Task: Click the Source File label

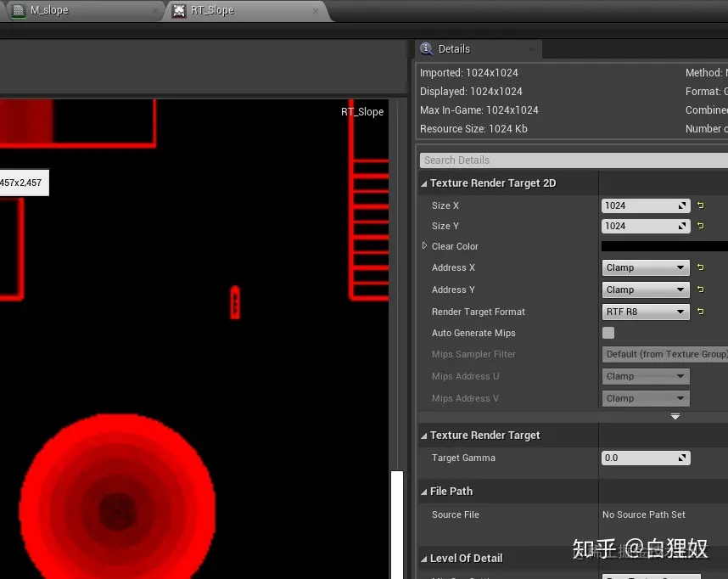Action: coord(456,514)
